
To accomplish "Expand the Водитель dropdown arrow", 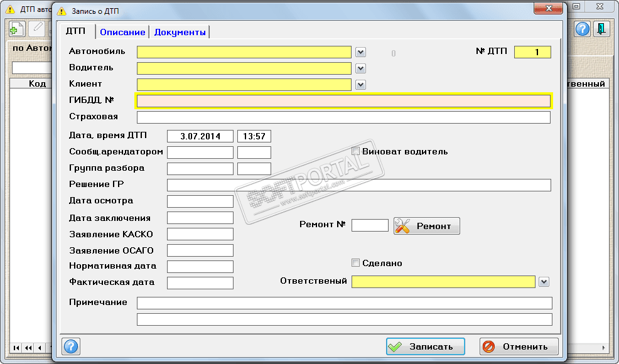I will pyautogui.click(x=360, y=68).
